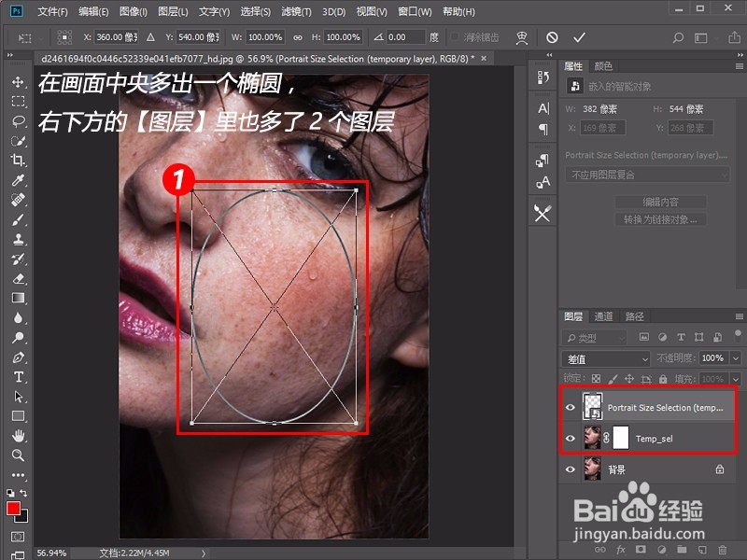
Task: Open the 文件(F) menu
Action: click(x=52, y=11)
